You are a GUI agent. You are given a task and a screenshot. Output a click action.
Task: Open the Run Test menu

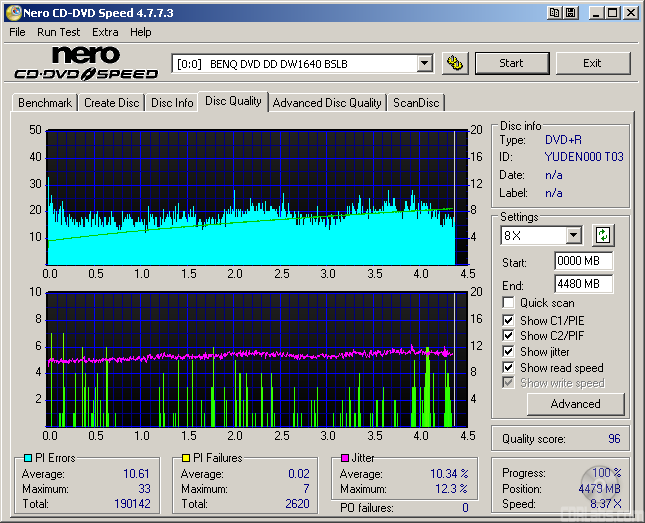pos(58,32)
